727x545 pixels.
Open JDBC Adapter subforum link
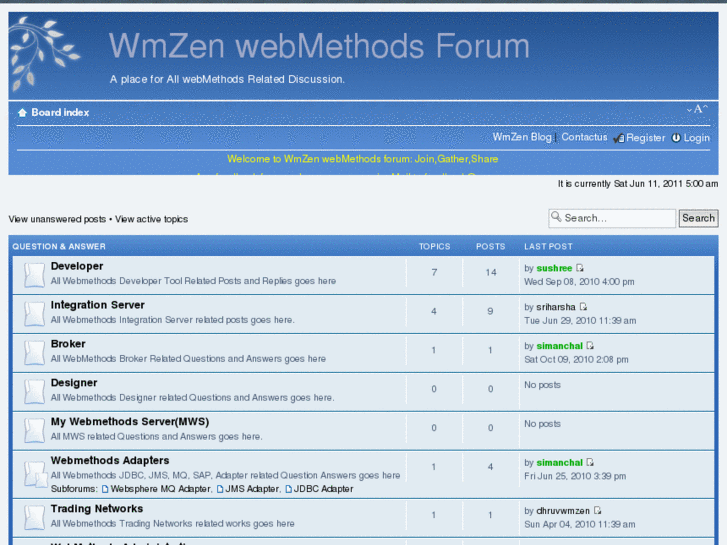(x=323, y=489)
